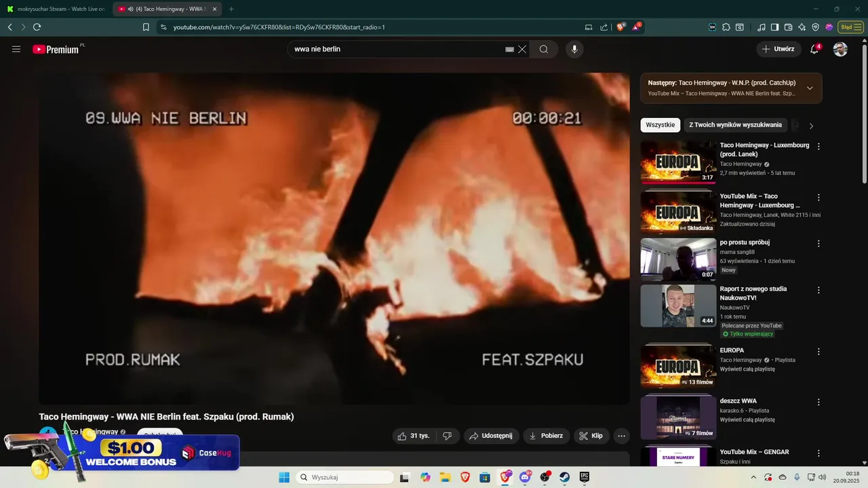This screenshot has height=488, width=868.
Task: Open the YouTube guide hamburger menu
Action: point(16,49)
